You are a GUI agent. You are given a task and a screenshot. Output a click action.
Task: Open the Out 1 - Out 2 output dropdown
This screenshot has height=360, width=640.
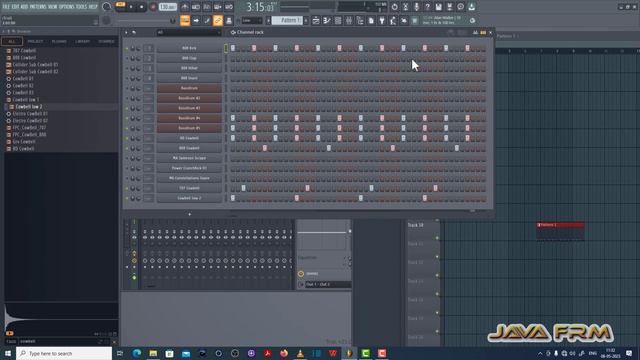pos(328,284)
